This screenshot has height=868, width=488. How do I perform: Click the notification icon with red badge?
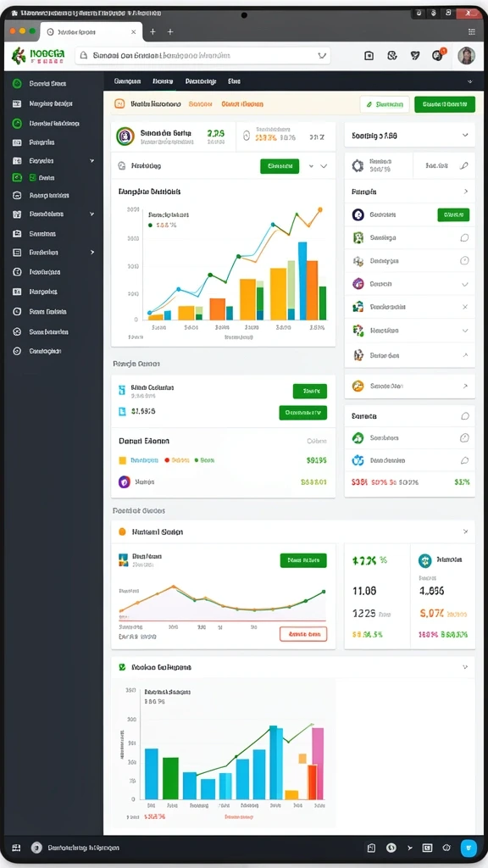click(x=438, y=55)
